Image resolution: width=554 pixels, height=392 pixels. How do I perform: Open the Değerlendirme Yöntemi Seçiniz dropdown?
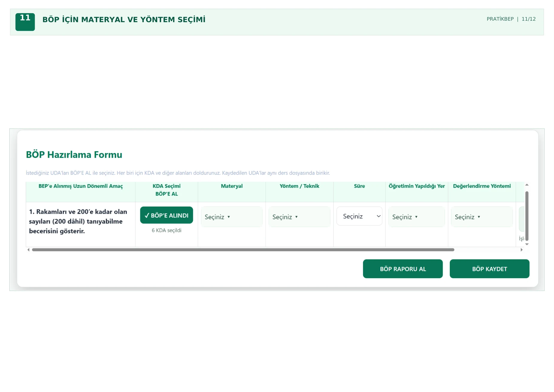[x=482, y=217]
